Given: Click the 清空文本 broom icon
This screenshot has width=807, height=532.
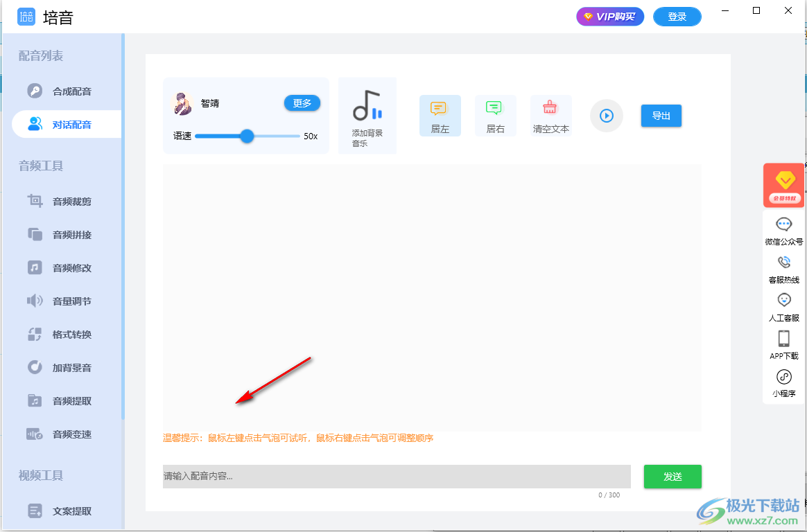Looking at the screenshot, I should (550, 107).
